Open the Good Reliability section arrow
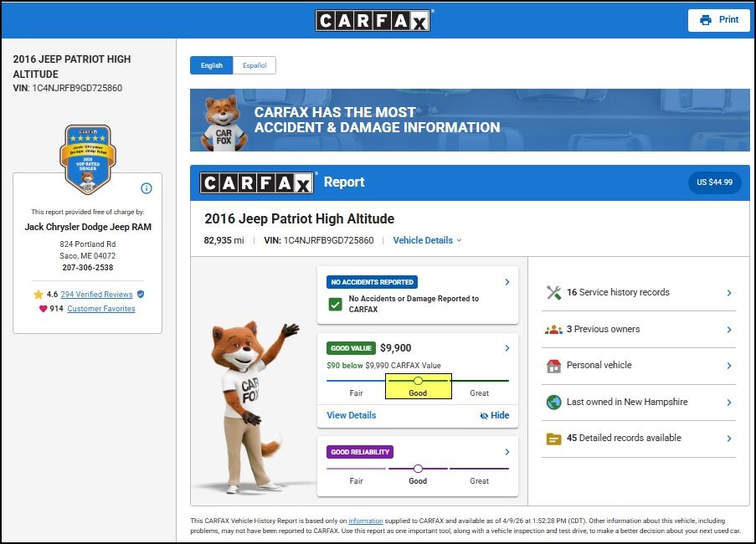The image size is (756, 544). 507,453
